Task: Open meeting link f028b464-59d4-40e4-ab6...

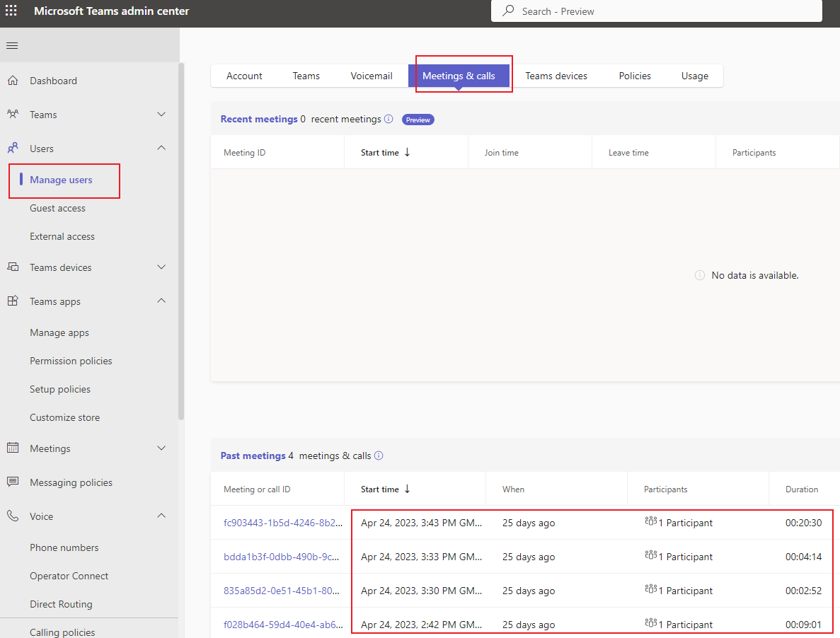Action: coord(283,625)
